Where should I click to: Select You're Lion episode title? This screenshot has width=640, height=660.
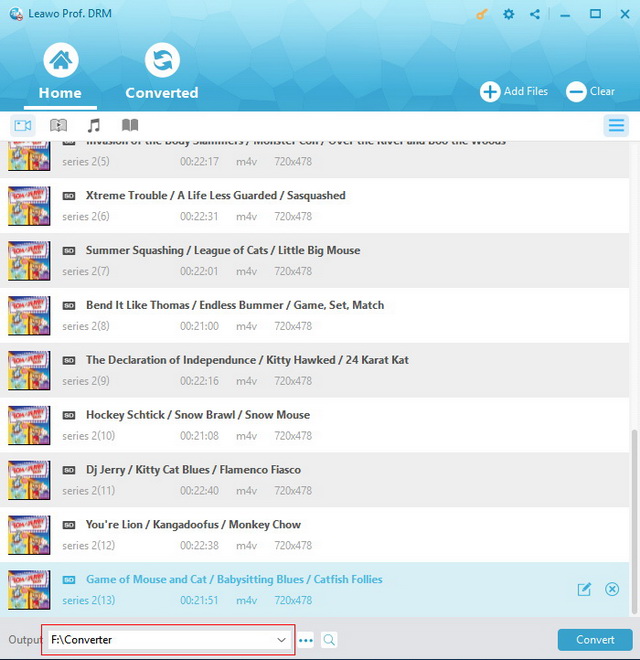pyautogui.click(x=193, y=524)
